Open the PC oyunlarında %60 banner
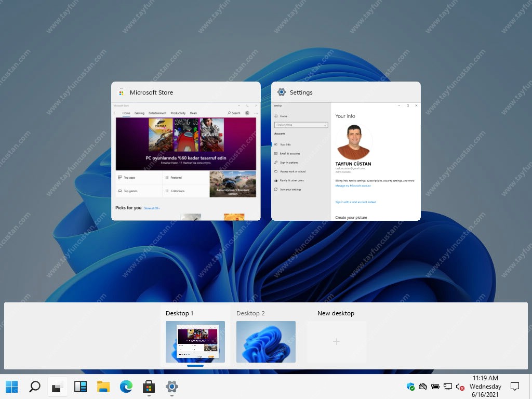 coord(186,144)
